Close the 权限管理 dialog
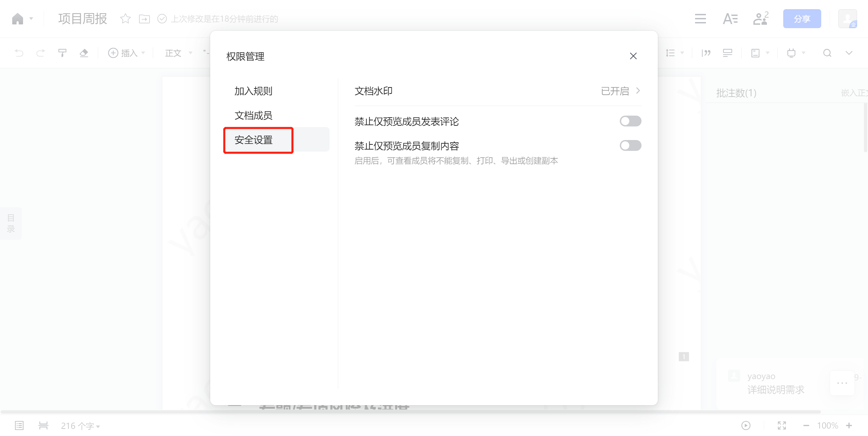The height and width of the screenshot is (436, 868). point(633,56)
